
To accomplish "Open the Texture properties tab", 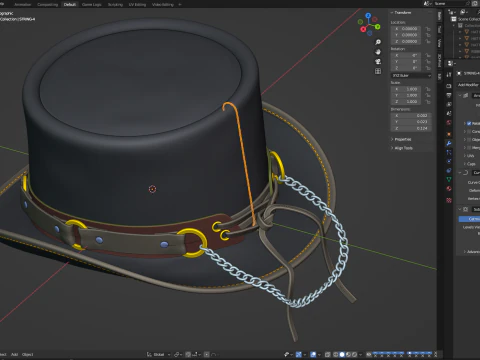I will point(449,200).
